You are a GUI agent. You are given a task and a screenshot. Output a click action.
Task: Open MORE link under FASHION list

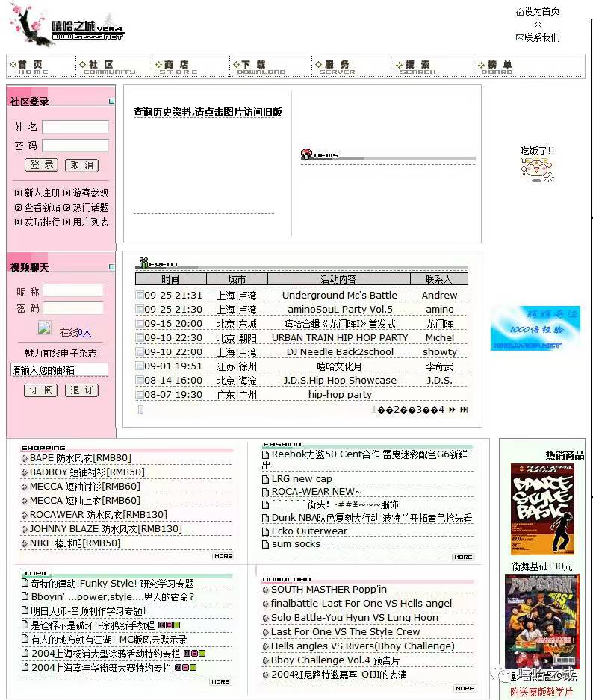click(x=463, y=557)
